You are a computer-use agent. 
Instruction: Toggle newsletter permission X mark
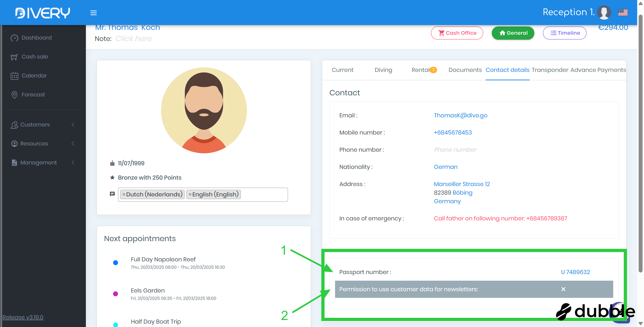click(x=563, y=289)
